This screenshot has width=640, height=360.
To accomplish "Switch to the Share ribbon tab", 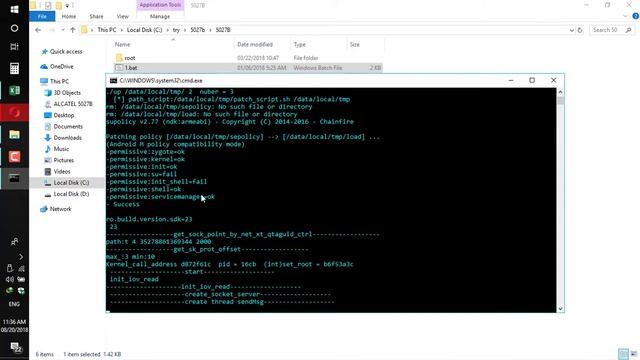I will (96, 16).
